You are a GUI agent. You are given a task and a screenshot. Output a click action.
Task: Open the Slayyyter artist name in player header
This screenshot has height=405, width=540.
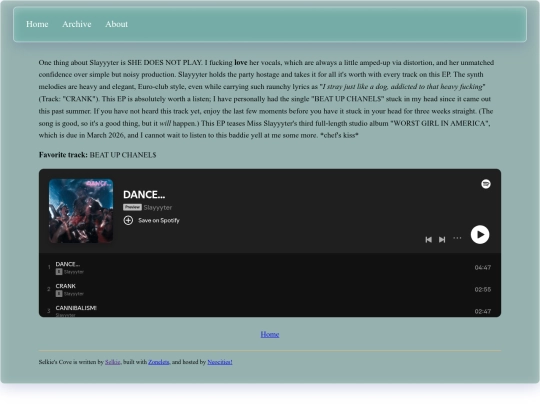coord(158,207)
